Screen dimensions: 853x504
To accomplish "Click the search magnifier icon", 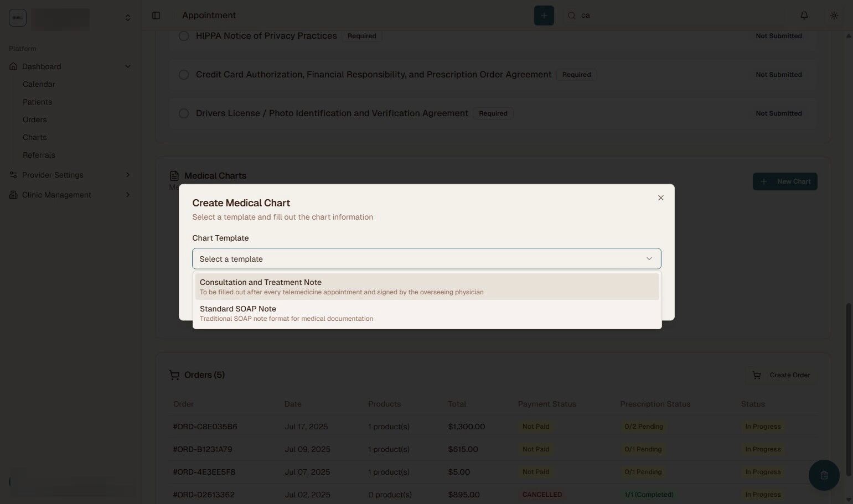I will click(x=572, y=15).
